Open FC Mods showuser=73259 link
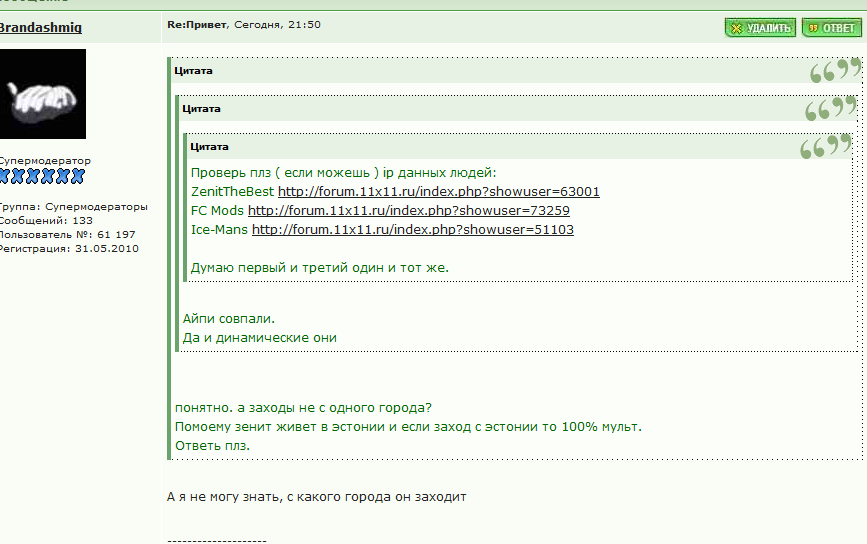867x544 pixels. pyautogui.click(x=409, y=211)
